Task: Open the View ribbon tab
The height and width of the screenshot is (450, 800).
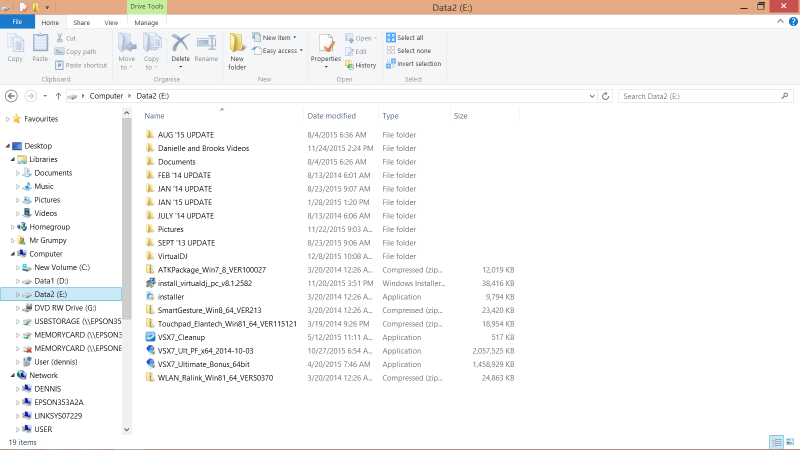Action: tap(111, 22)
